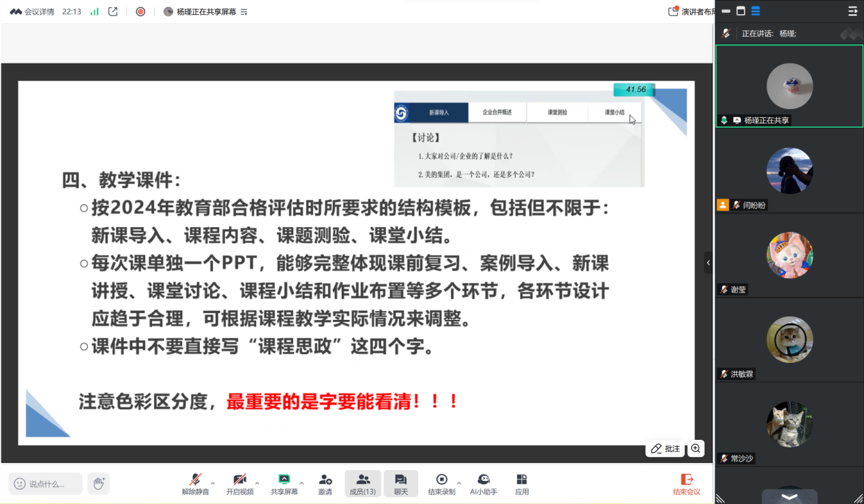Screen dimensions: 864x504
Task: Open the 聊天 chat panel
Action: (x=400, y=484)
